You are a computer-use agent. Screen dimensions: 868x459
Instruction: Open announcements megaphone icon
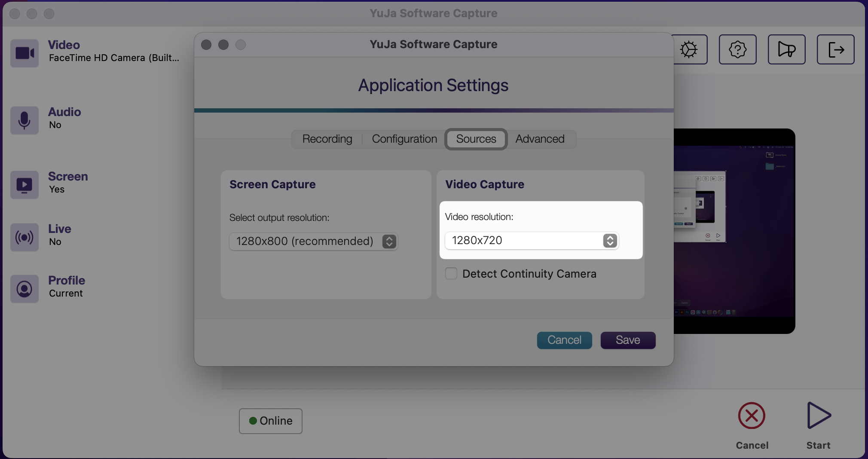tap(786, 49)
